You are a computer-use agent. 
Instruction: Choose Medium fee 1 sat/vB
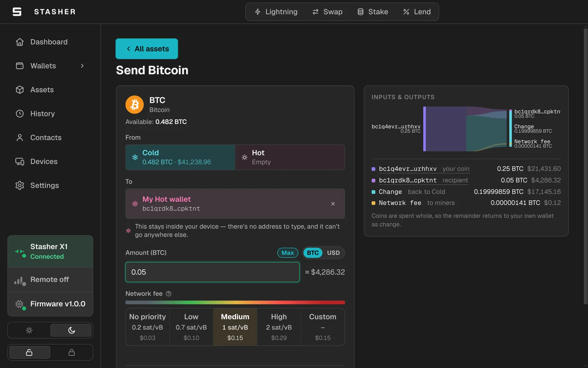(235, 327)
